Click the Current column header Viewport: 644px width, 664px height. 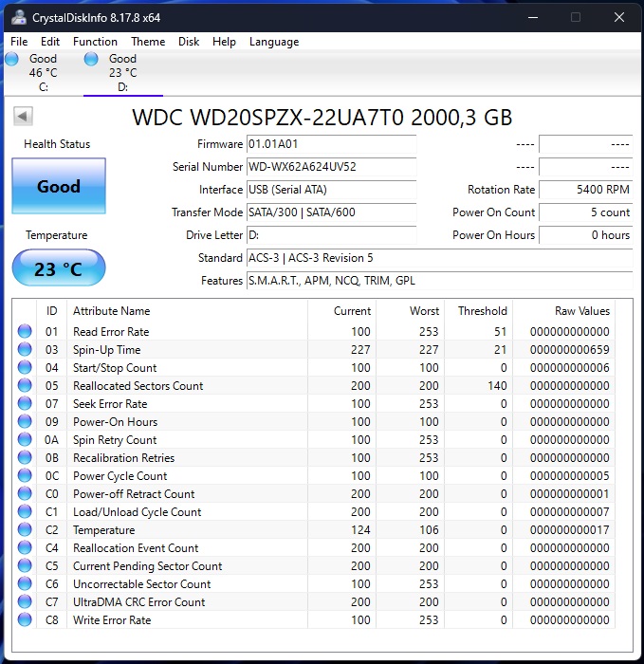point(341,311)
